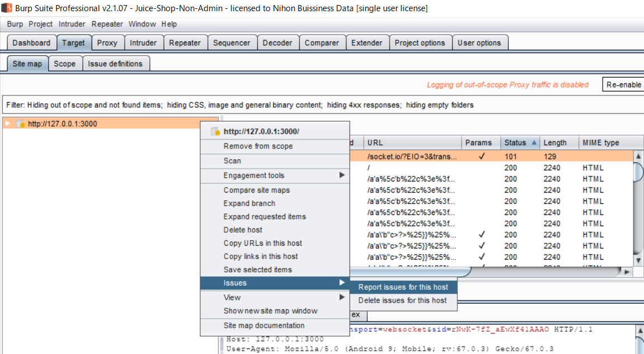Choose Compare site maps
Screen dimensions: 644x354
coord(275,190)
